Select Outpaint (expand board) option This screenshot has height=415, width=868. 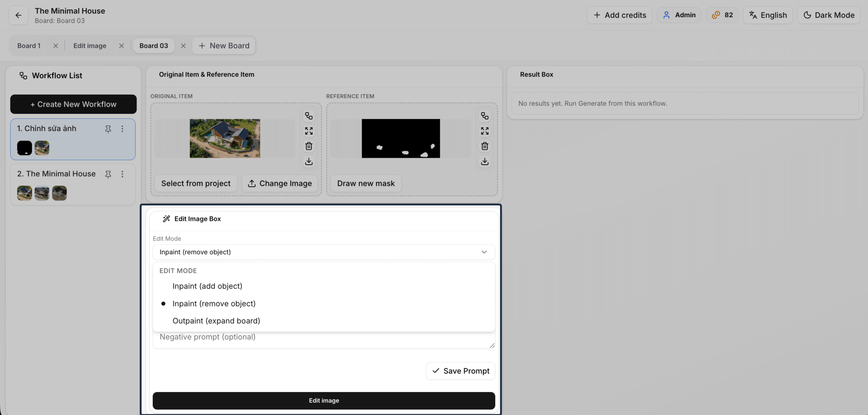(216, 321)
